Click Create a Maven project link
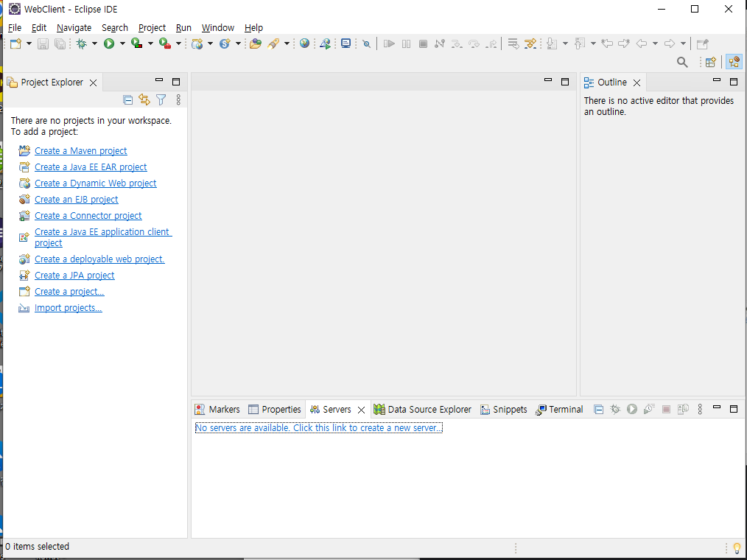Screen dimensions: 747x560 [80, 150]
